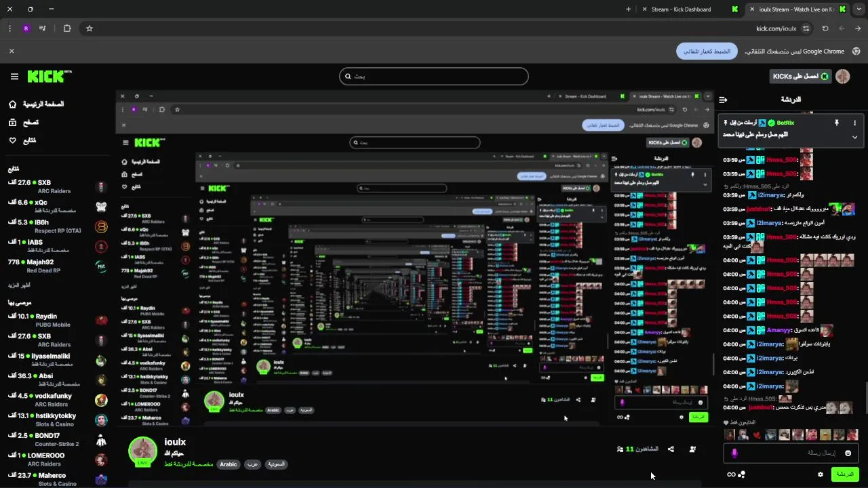Open the account avatar in Kick header
The height and width of the screenshot is (488, 868).
[842, 77]
